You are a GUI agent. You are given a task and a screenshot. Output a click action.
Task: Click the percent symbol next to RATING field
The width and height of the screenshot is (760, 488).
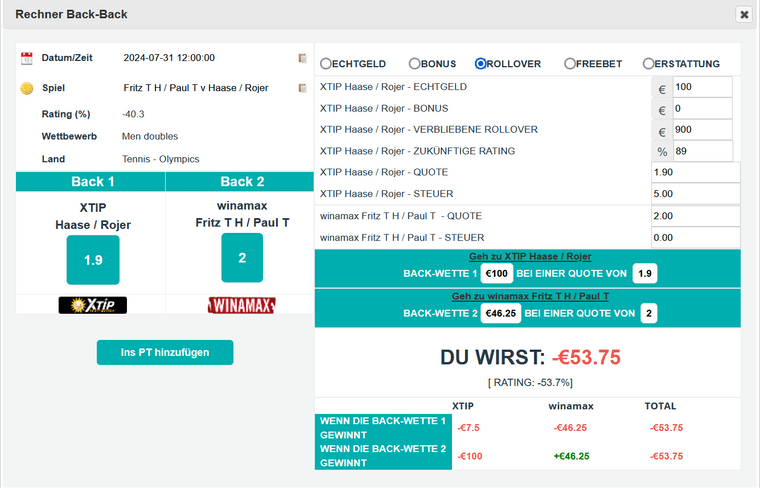(662, 152)
